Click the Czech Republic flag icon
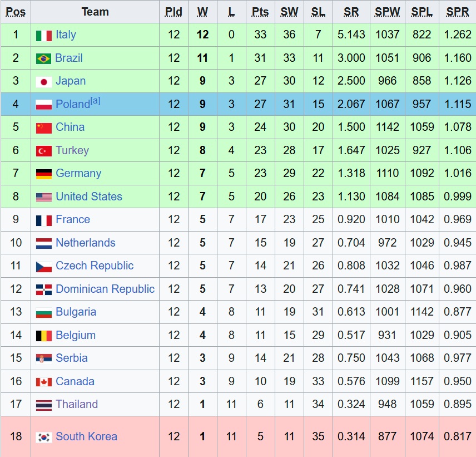Image resolution: width=476 pixels, height=457 pixels. pyautogui.click(x=44, y=267)
